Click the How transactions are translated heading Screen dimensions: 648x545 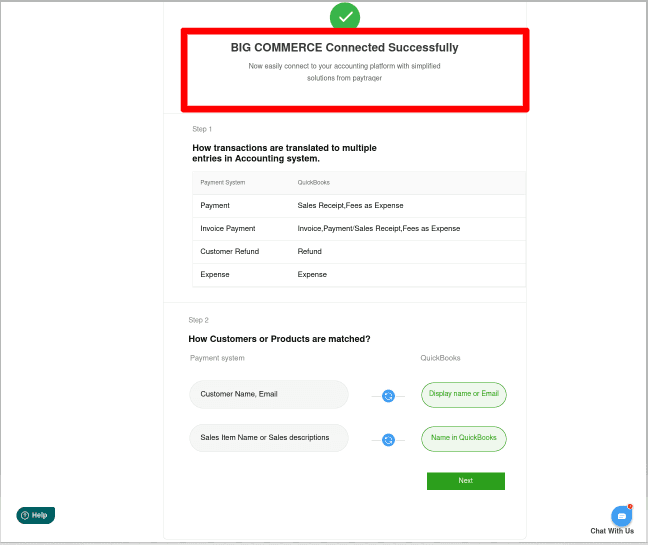tap(284, 153)
